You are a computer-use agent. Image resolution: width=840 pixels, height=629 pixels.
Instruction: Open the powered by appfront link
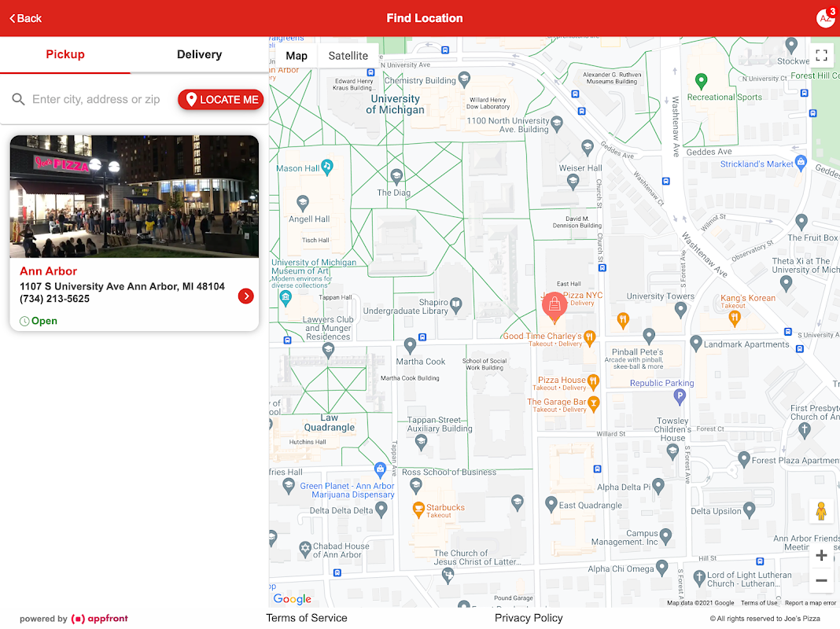click(74, 618)
